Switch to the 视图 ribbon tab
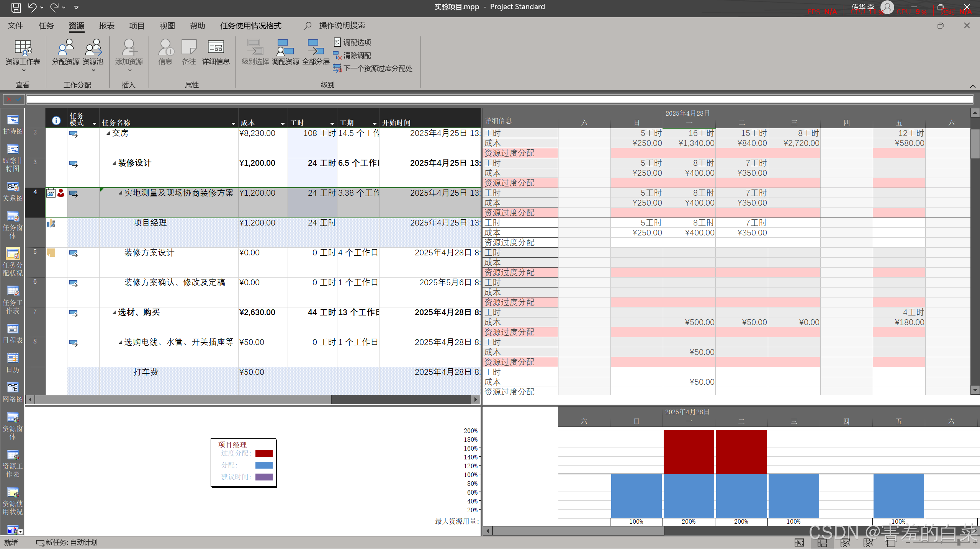The height and width of the screenshot is (549, 980). 167,26
